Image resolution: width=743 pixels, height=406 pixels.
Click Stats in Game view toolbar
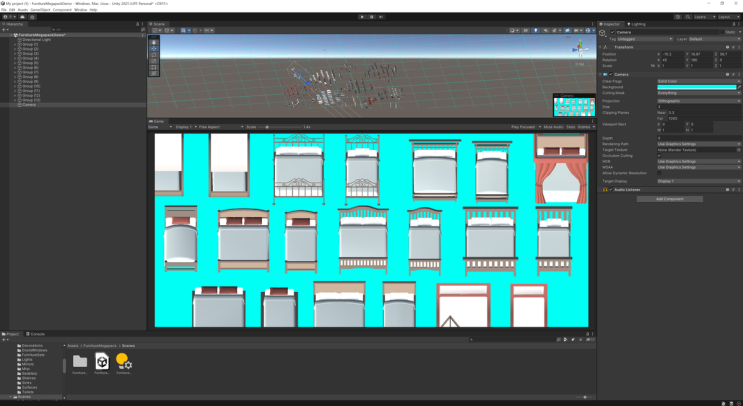pos(571,127)
